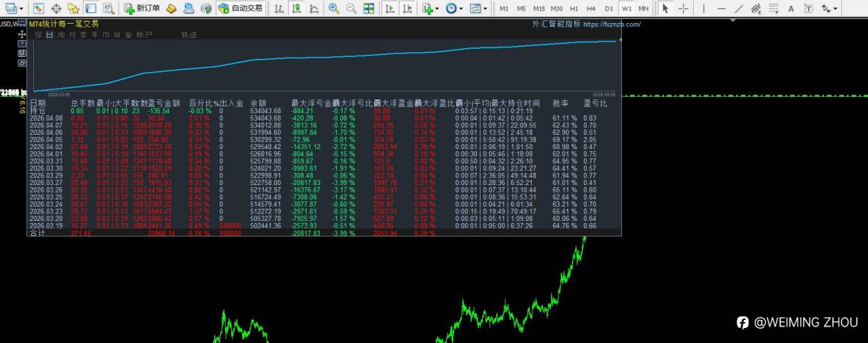This screenshot has height=343, width=868.
Task: Select the crosshair tool
Action: [683, 8]
